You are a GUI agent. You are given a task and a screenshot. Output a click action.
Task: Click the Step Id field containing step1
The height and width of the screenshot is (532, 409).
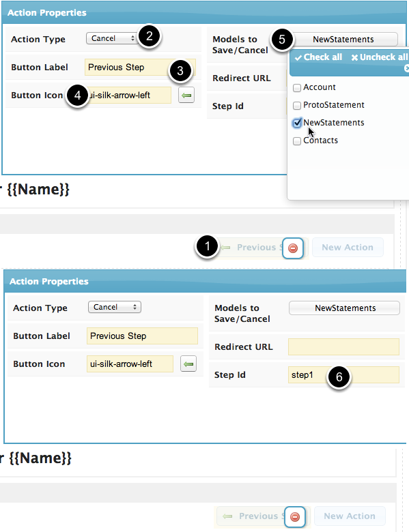coord(343,375)
